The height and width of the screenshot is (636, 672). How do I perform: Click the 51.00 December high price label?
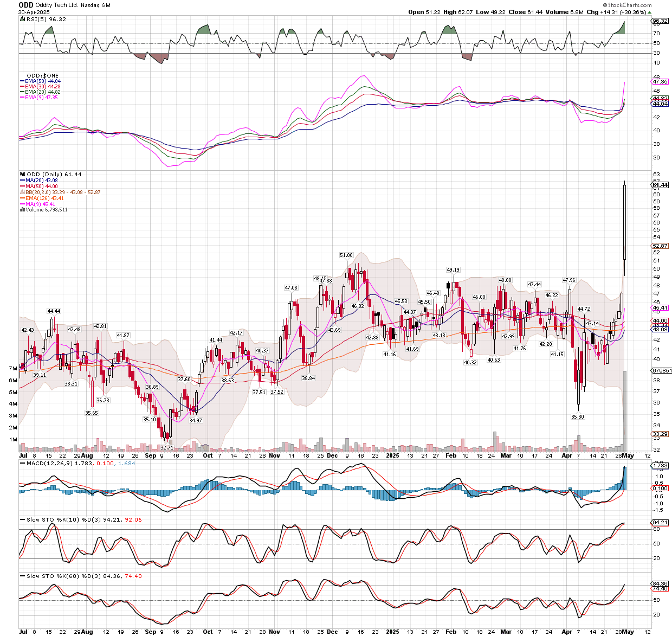tap(346, 255)
